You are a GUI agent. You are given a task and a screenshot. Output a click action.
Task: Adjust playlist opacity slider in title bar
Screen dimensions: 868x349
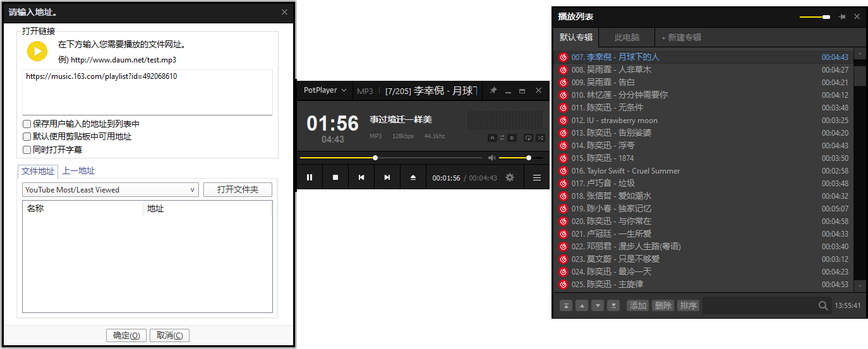click(x=815, y=17)
